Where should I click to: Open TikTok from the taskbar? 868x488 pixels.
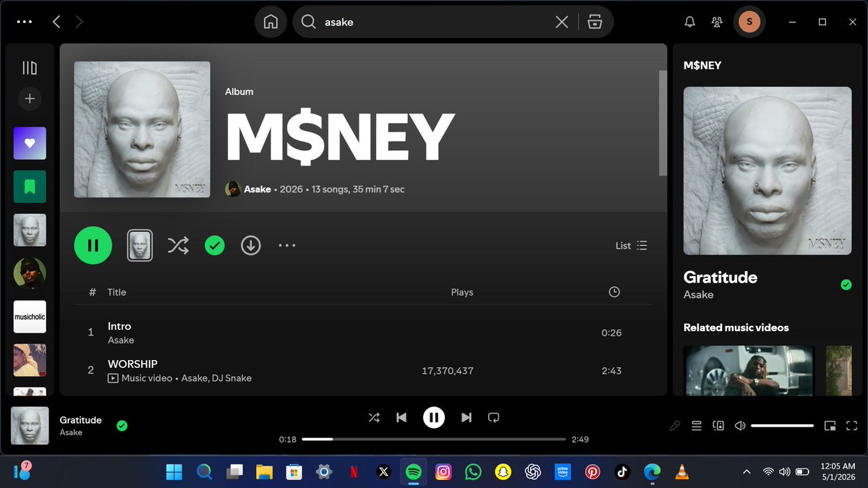coord(622,472)
